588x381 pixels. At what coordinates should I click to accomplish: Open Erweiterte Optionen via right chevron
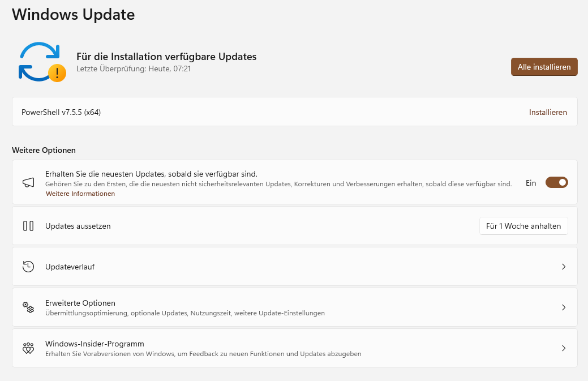tap(563, 307)
